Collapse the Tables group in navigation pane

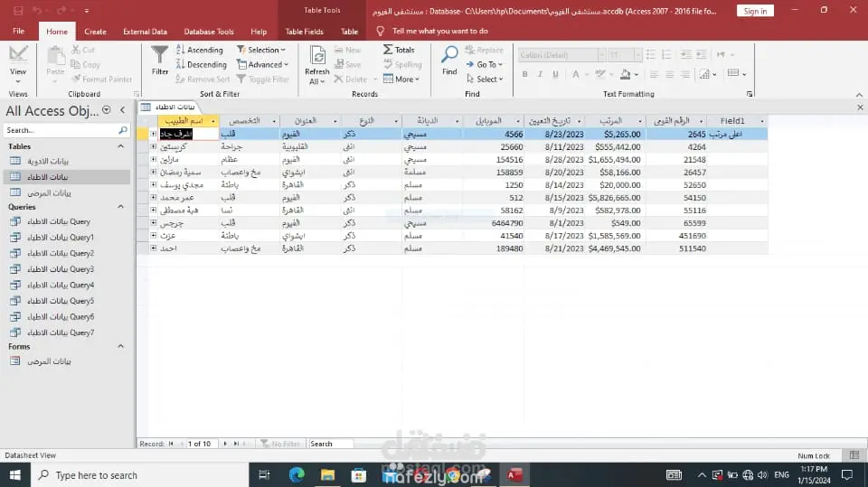tap(120, 146)
